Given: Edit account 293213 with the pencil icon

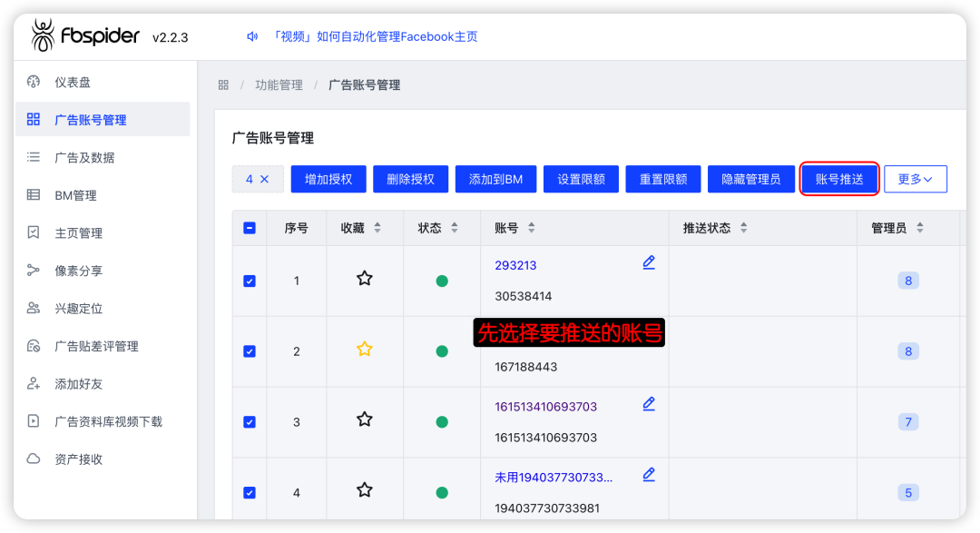Looking at the screenshot, I should [x=648, y=262].
